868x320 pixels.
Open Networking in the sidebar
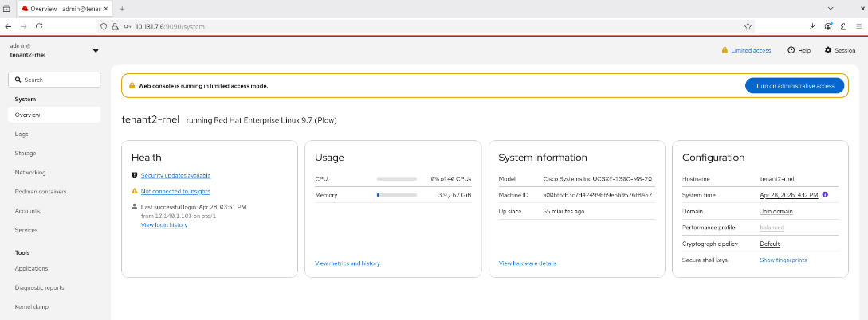pyautogui.click(x=54, y=173)
